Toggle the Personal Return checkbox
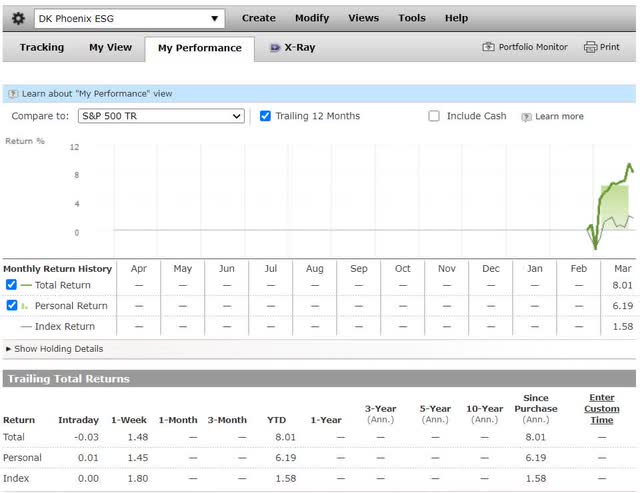Screen dimensions: 640x493 pos(12,305)
